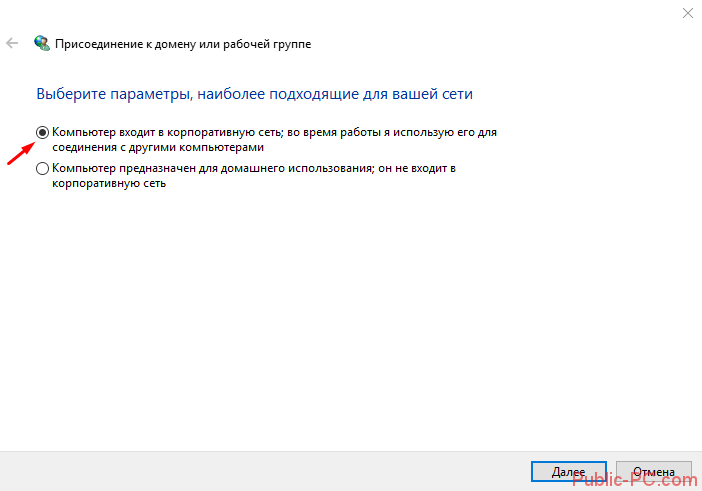
Task: Select the corporate network computer radio option
Action: pyautogui.click(x=42, y=132)
